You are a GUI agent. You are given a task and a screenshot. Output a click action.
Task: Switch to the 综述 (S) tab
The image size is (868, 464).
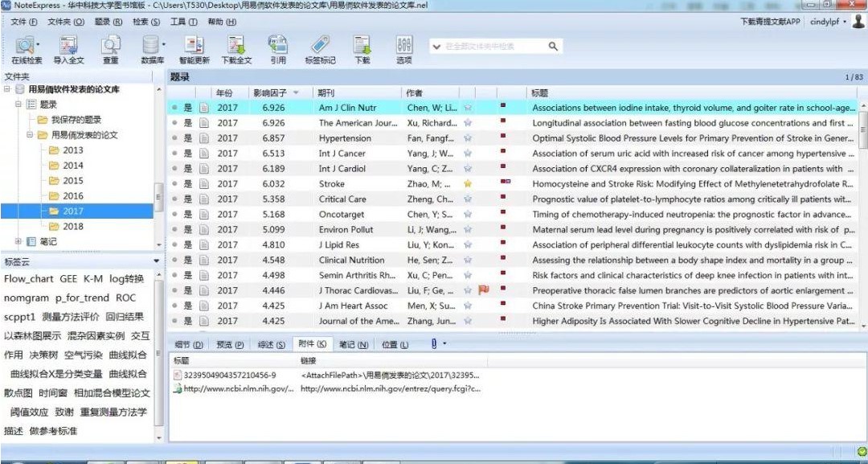[270, 345]
